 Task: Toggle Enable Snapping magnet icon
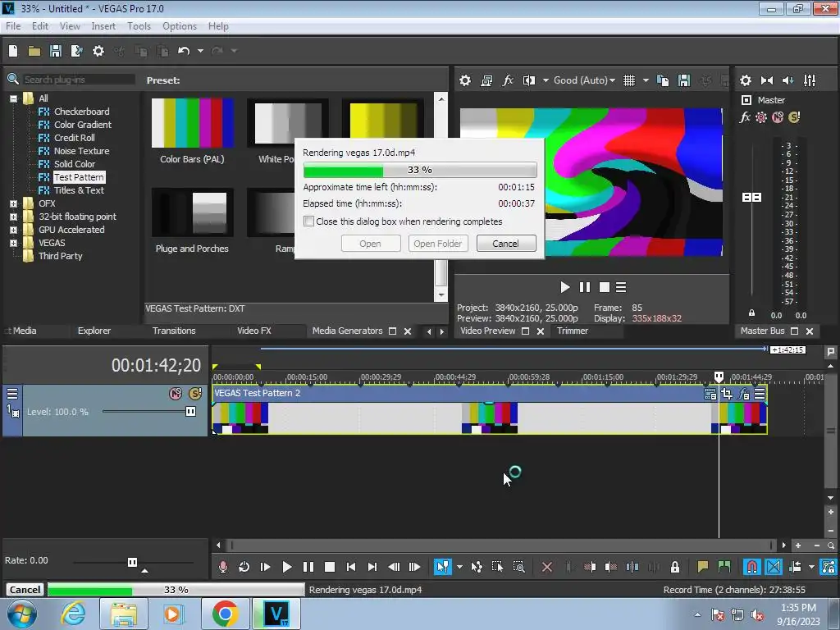(751, 567)
